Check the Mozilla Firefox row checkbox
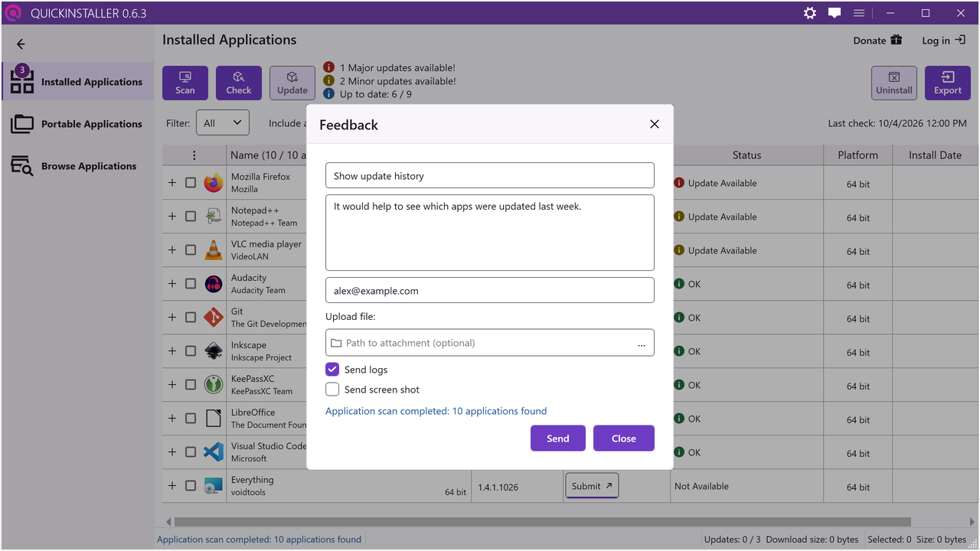This screenshot has width=980, height=551. tap(191, 183)
